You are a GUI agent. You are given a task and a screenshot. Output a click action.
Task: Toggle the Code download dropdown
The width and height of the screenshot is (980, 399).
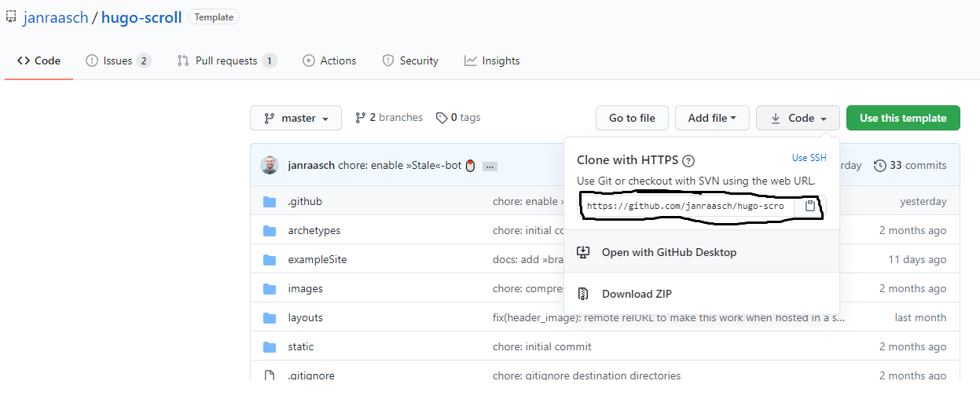tap(798, 118)
